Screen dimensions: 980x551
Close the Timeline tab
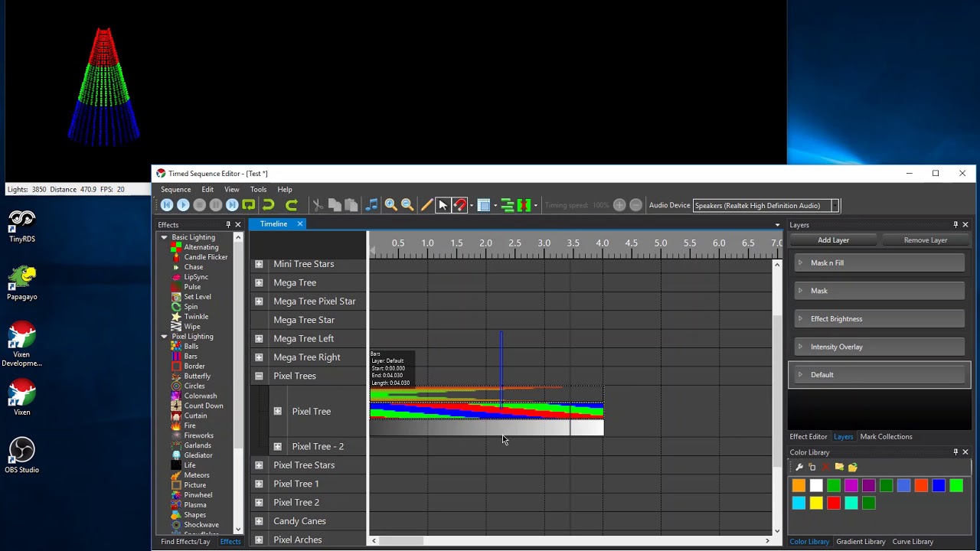(300, 224)
